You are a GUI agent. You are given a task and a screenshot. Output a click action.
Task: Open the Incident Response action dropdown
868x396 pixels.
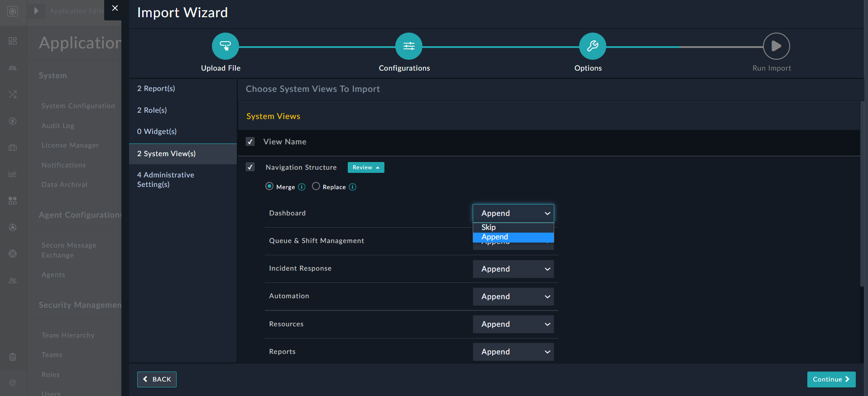(x=513, y=269)
